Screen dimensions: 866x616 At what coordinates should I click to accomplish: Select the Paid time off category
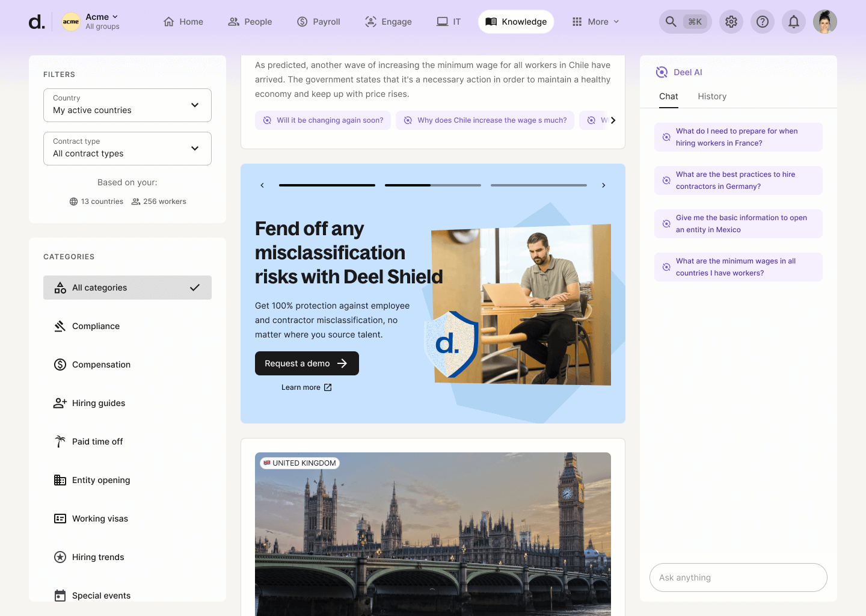[x=97, y=441]
